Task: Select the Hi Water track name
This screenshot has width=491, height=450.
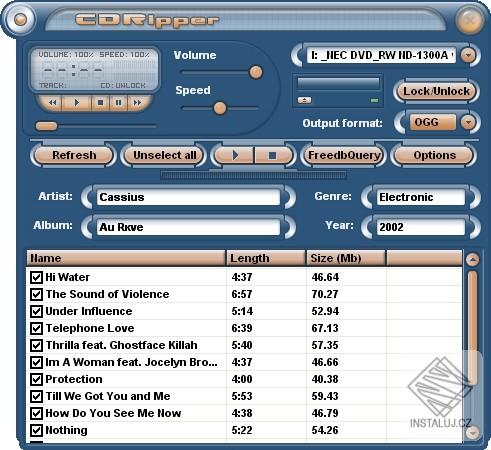Action: coord(68,277)
